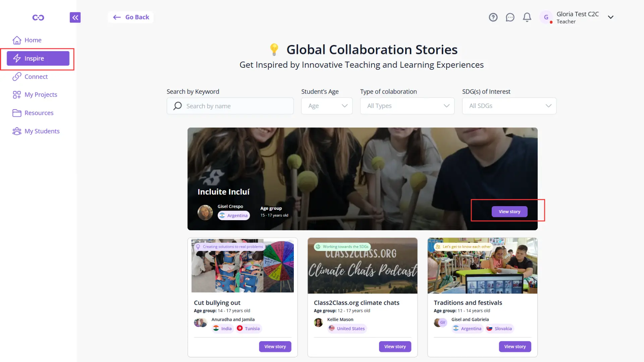Click the Tunisia country tag

pos(249,328)
